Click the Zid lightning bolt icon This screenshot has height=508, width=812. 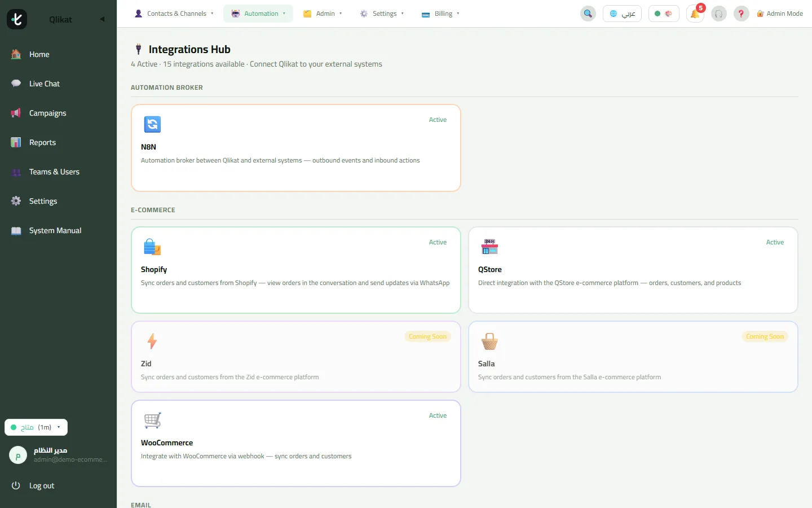tap(152, 341)
